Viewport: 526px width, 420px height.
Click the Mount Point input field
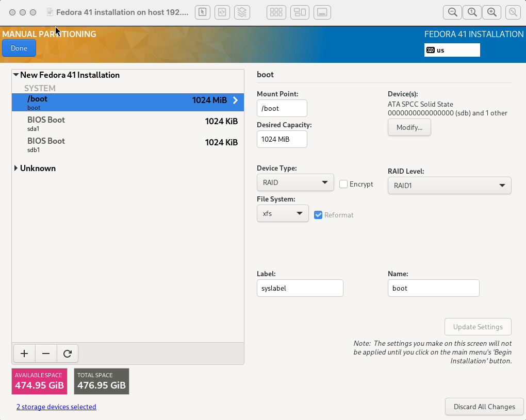282,108
